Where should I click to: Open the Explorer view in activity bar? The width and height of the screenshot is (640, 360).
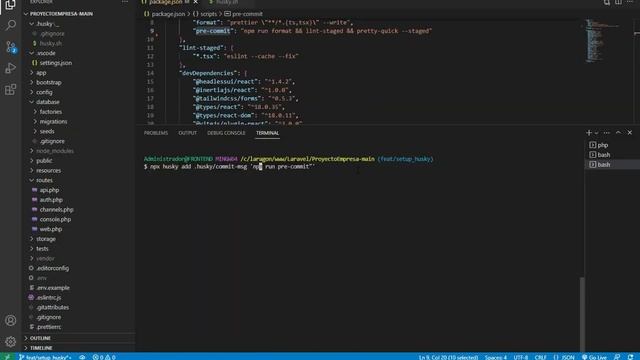(x=10, y=5)
